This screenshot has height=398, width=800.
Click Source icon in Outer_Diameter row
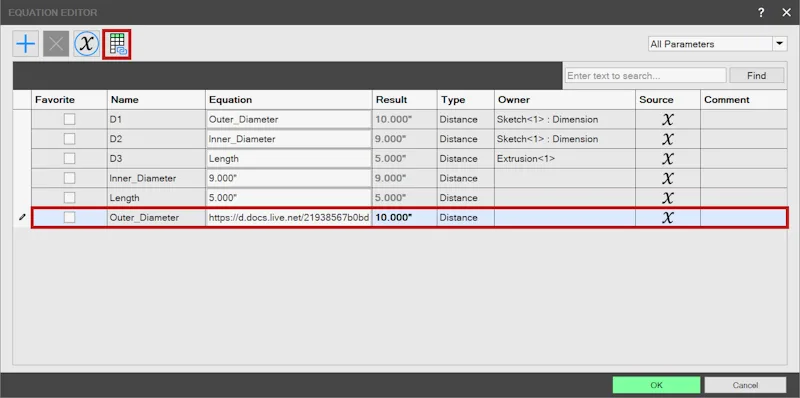667,217
